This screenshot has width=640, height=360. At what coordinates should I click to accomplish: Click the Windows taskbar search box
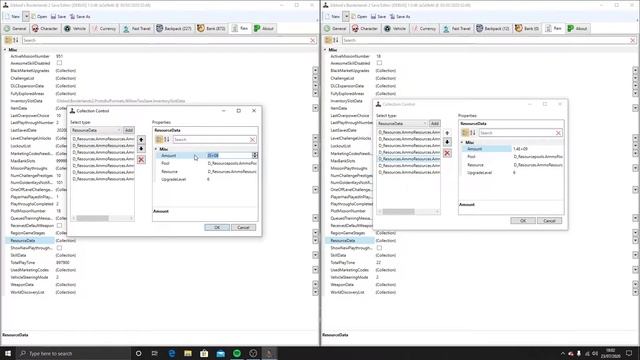point(73,353)
